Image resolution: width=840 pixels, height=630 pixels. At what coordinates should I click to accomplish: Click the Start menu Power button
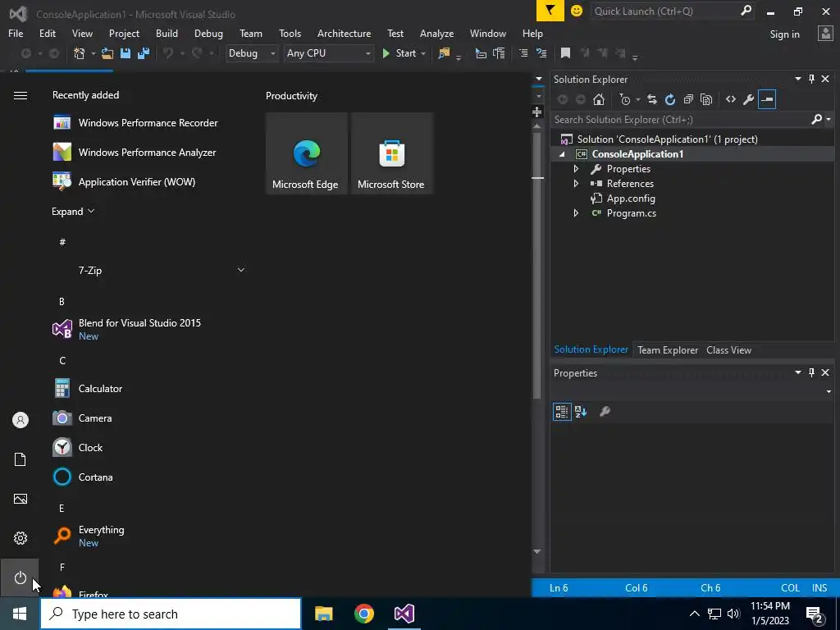[20, 578]
